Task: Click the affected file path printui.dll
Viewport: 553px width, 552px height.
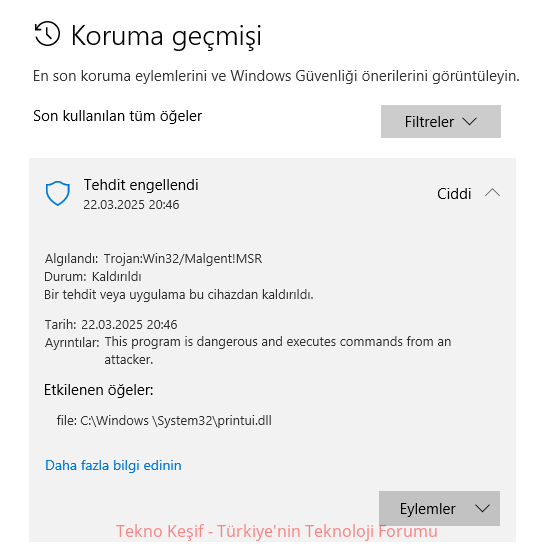Action: click(164, 420)
